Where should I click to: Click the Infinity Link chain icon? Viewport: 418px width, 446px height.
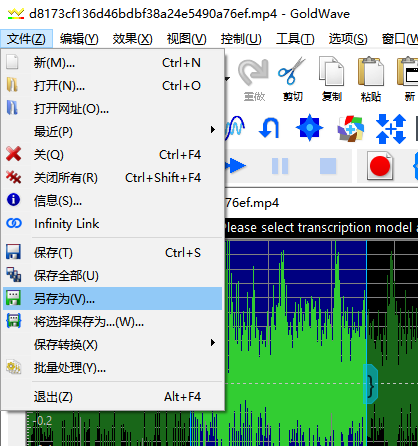coord(14,223)
